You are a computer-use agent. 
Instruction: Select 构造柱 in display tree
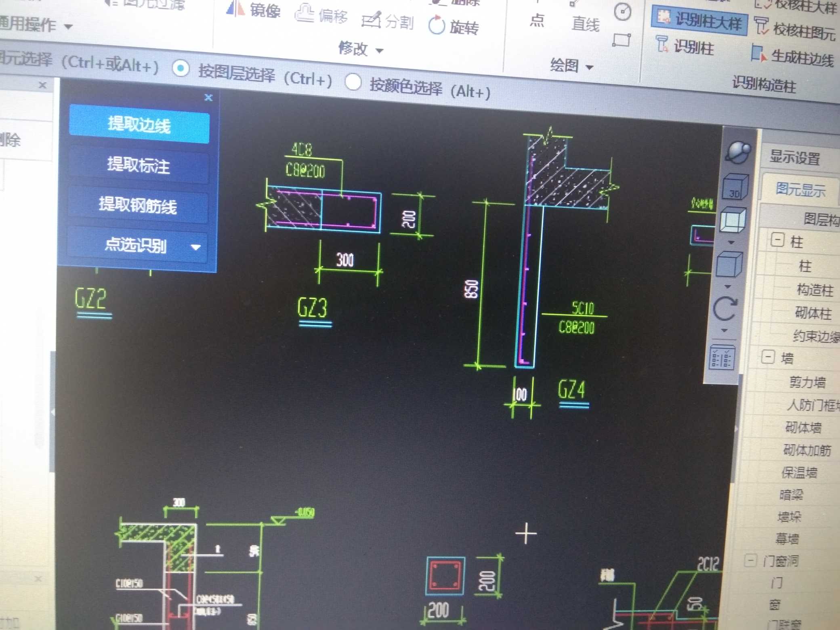[814, 290]
